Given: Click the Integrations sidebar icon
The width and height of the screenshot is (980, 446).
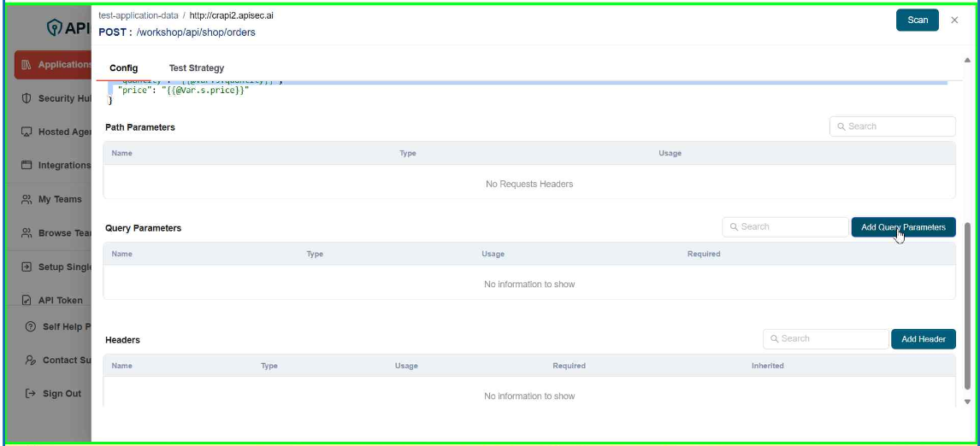Looking at the screenshot, I should [27, 165].
